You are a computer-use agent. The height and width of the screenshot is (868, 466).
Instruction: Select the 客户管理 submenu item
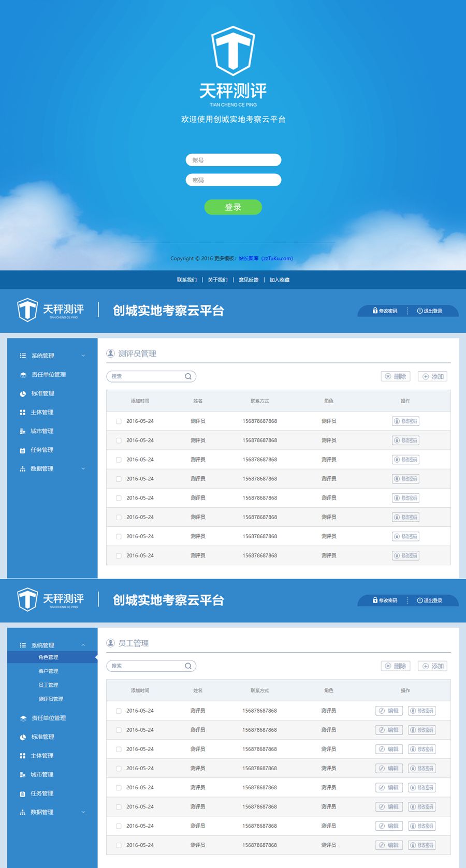[x=48, y=671]
